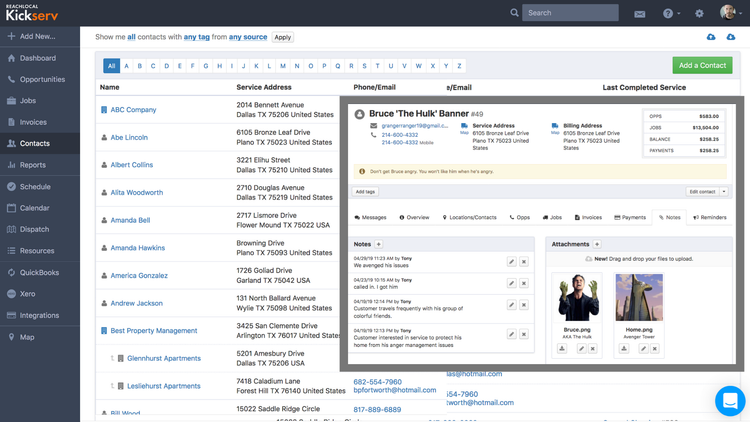Image resolution: width=750 pixels, height=422 pixels.
Task: Filter contacts by letter W
Action: pos(419,66)
